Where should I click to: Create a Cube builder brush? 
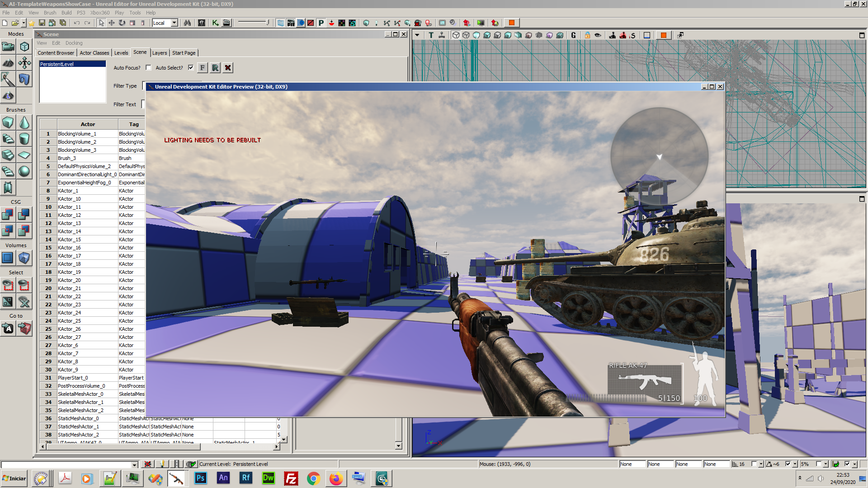click(x=8, y=122)
